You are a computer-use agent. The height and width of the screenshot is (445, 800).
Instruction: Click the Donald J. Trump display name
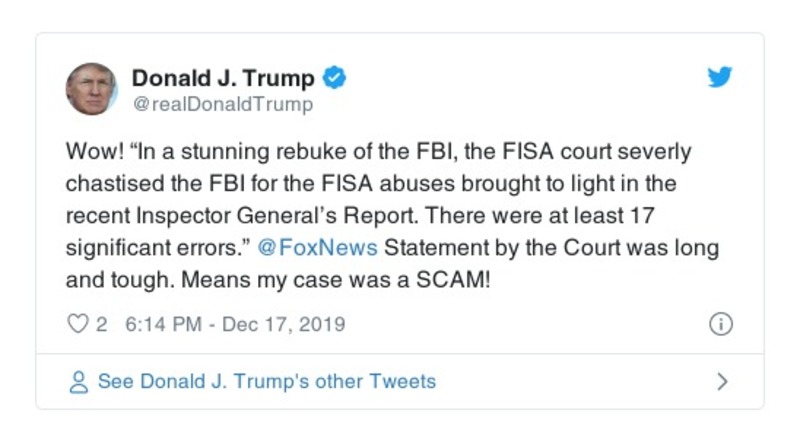[x=223, y=78]
